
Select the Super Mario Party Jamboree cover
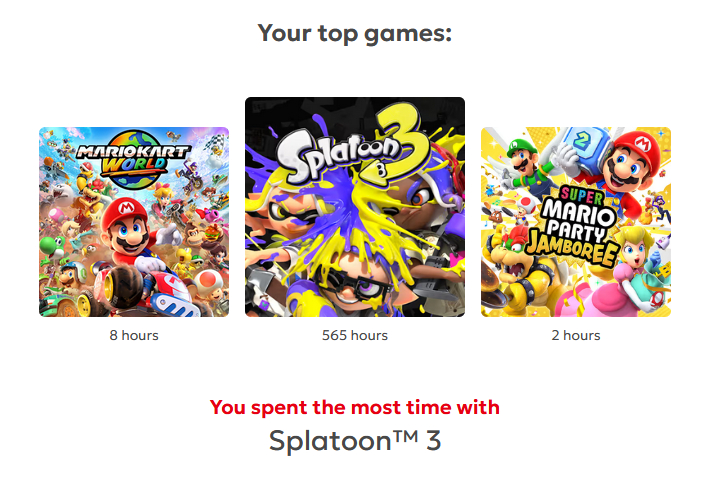[576, 222]
